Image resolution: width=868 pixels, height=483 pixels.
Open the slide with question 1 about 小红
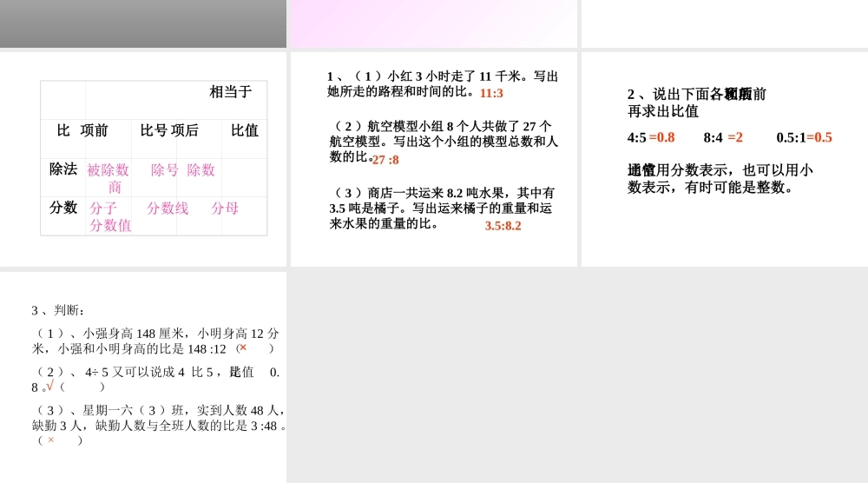pyautogui.click(x=433, y=159)
